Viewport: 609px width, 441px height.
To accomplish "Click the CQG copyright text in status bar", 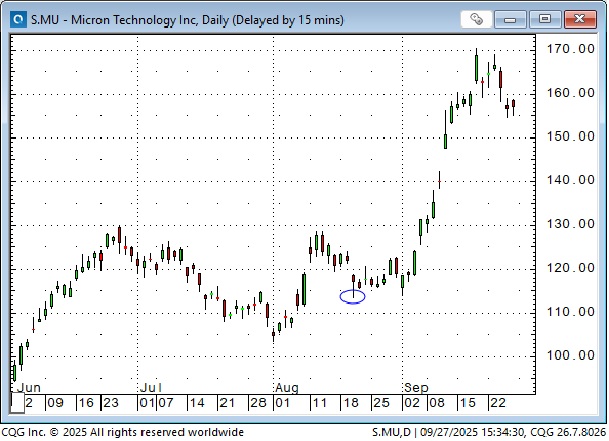I will click(123, 432).
